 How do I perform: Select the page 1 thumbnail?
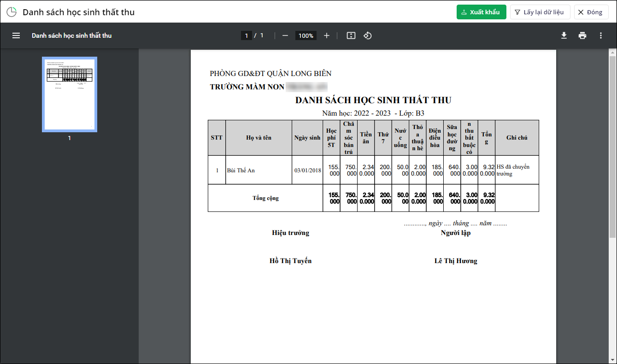coord(70,94)
